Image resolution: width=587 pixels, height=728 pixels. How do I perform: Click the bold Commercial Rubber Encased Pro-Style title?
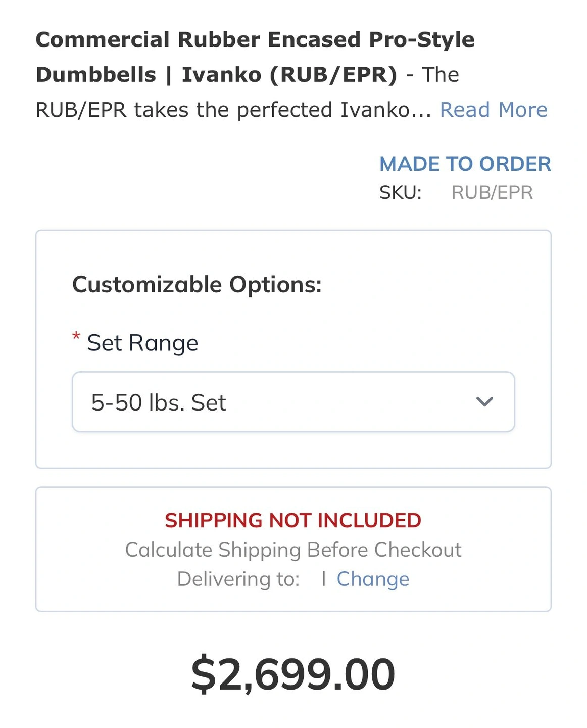[255, 39]
